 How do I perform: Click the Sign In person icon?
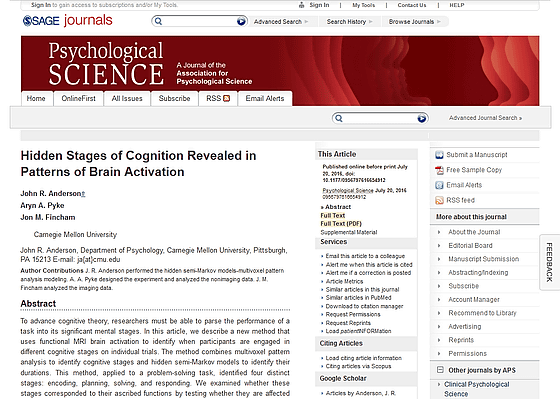coord(301,5)
